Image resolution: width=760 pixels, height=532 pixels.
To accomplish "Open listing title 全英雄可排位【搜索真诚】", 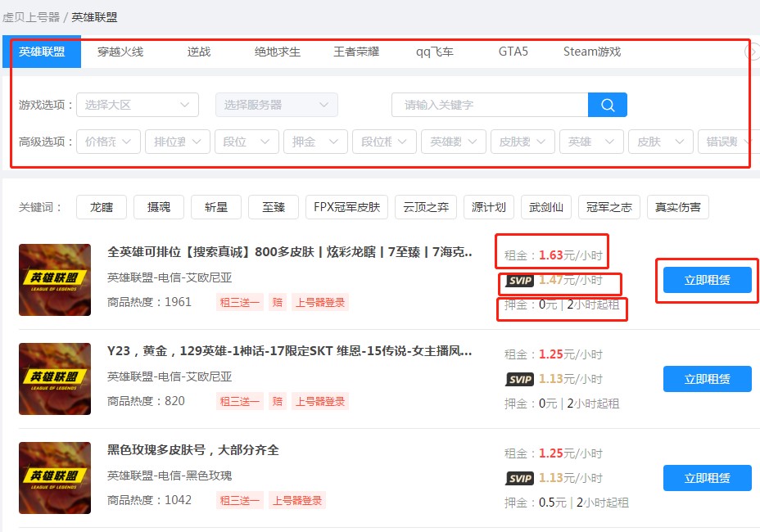I will [290, 252].
